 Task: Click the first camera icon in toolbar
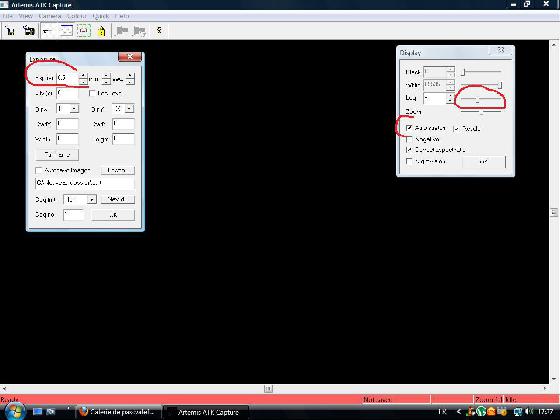10,31
